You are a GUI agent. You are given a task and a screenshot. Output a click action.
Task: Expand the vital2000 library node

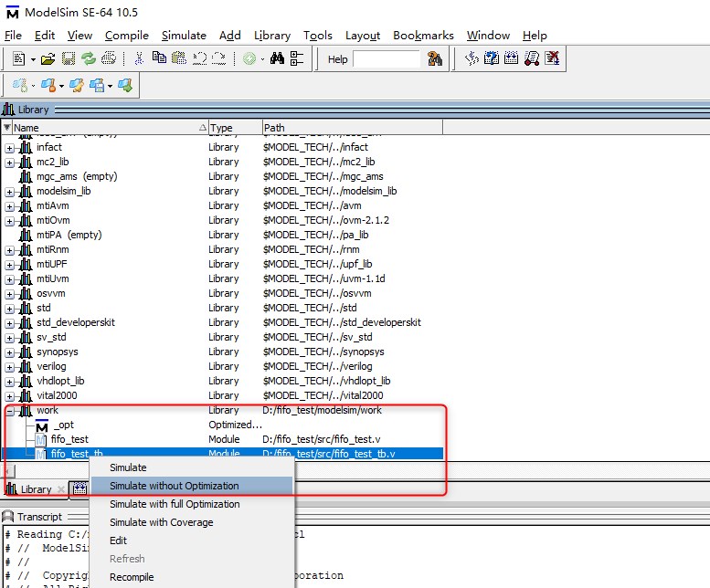[10, 395]
